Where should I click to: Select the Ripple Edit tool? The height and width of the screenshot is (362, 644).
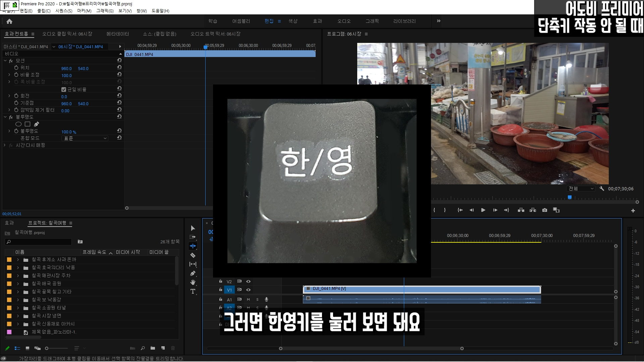[x=193, y=246]
